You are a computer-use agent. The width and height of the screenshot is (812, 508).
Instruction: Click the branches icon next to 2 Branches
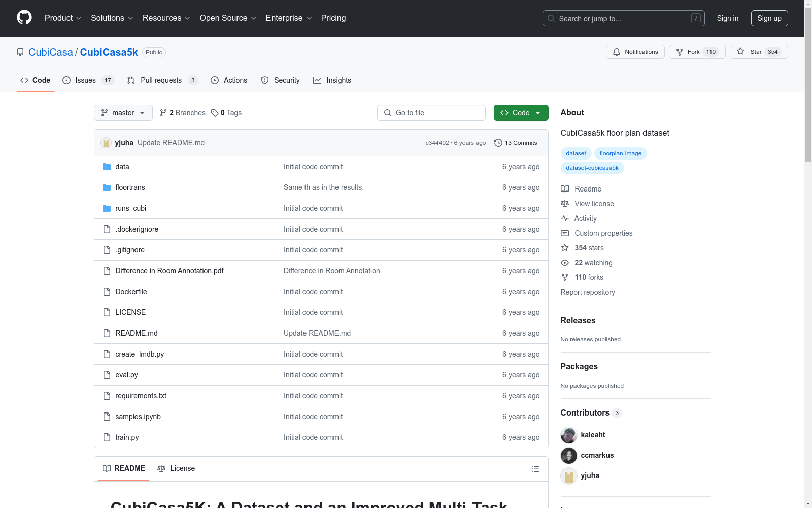click(x=163, y=113)
